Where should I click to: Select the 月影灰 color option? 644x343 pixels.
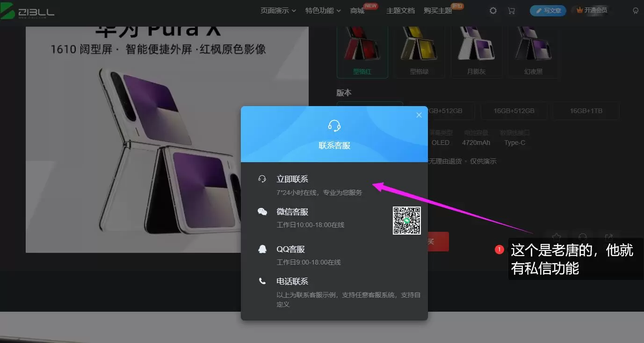click(477, 52)
